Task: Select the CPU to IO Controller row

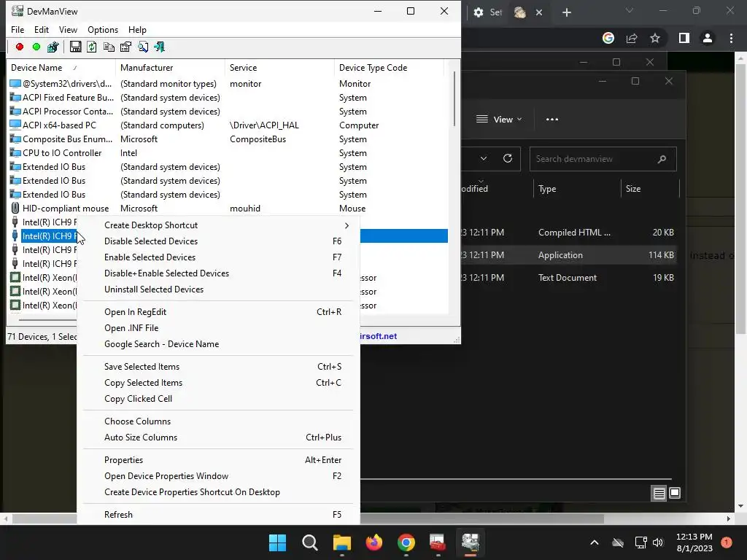Action: [228, 153]
